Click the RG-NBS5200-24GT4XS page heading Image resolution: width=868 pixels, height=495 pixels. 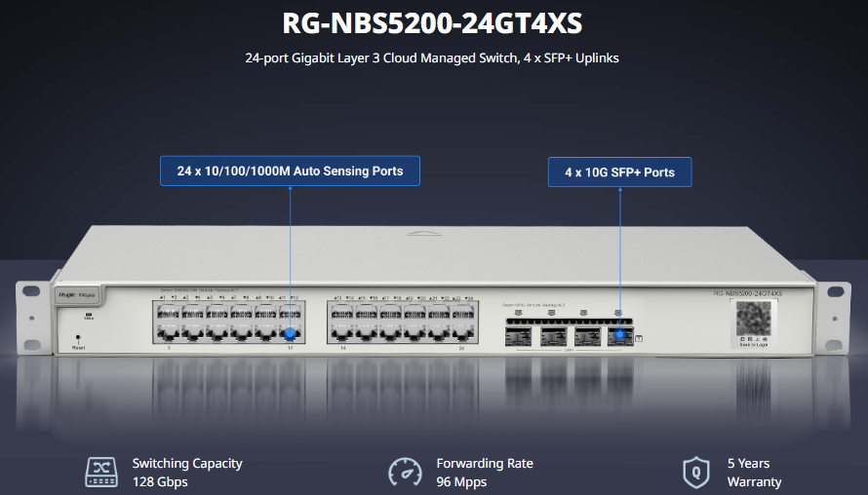click(x=432, y=23)
